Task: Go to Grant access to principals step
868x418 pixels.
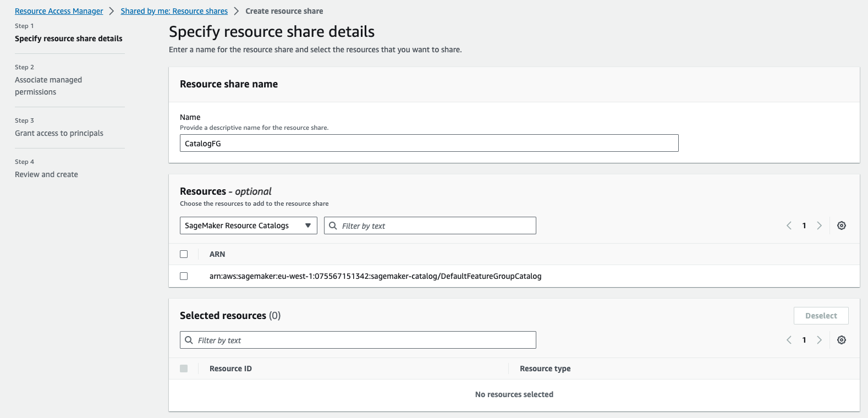Action: point(59,133)
